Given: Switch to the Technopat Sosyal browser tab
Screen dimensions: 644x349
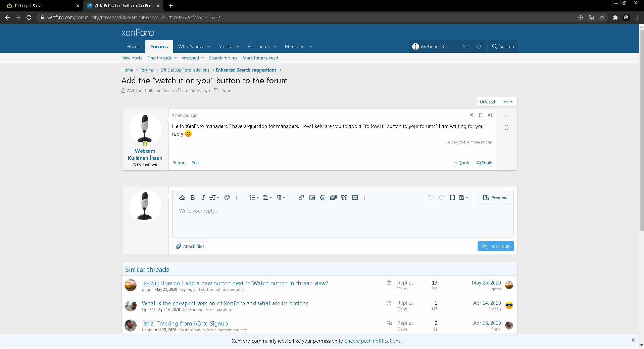Looking at the screenshot, I should [42, 6].
